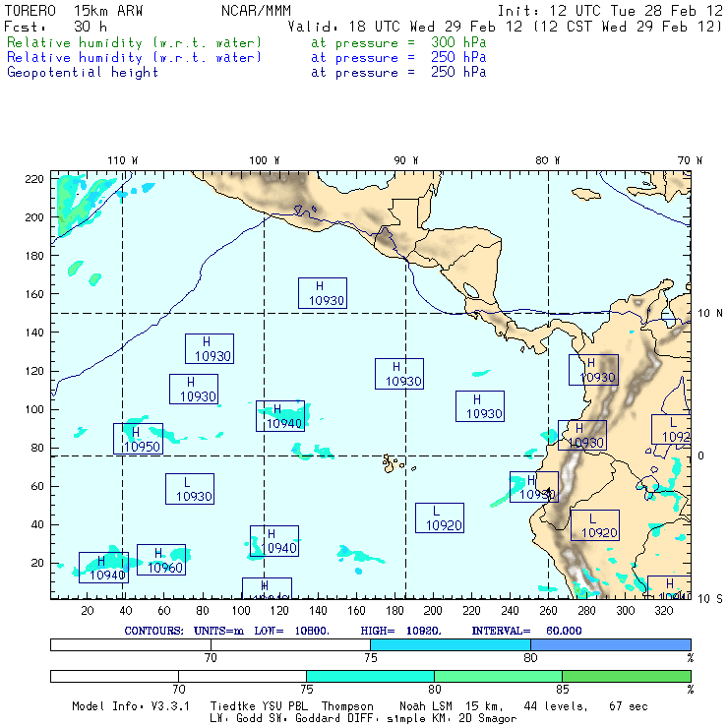Click the 'Geopotential height' legend label
The height and width of the screenshot is (728, 728).
point(83,72)
